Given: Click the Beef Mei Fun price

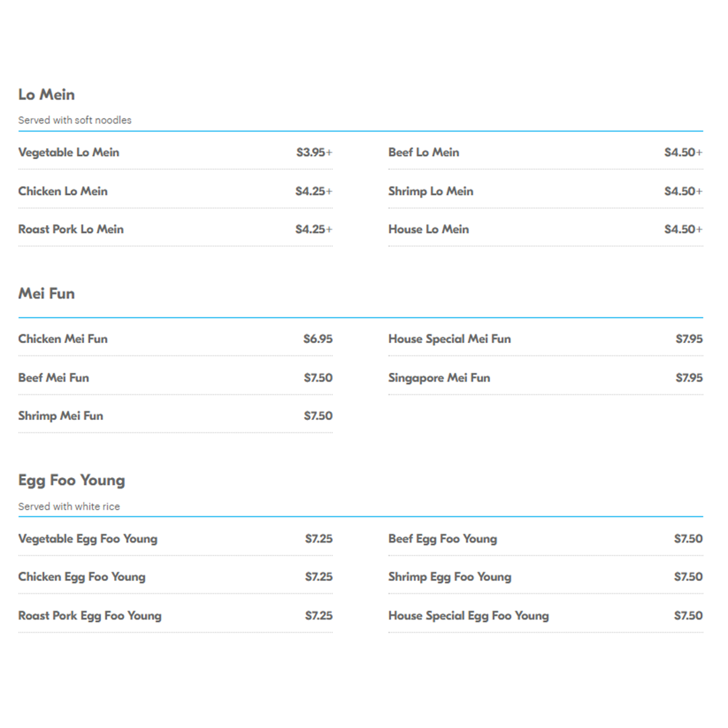Looking at the screenshot, I should (318, 378).
